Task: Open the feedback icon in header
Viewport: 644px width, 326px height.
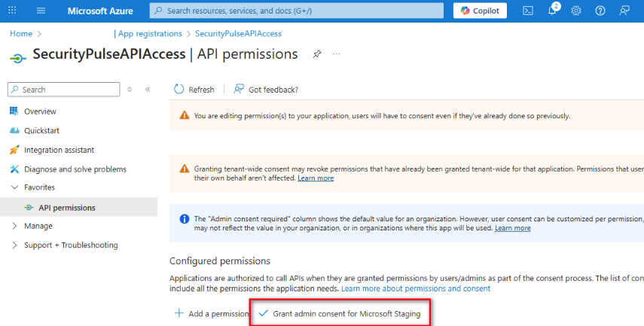Action: [x=624, y=11]
